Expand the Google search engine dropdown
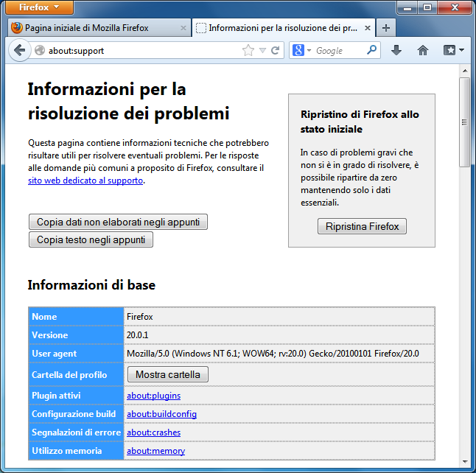 click(x=301, y=51)
